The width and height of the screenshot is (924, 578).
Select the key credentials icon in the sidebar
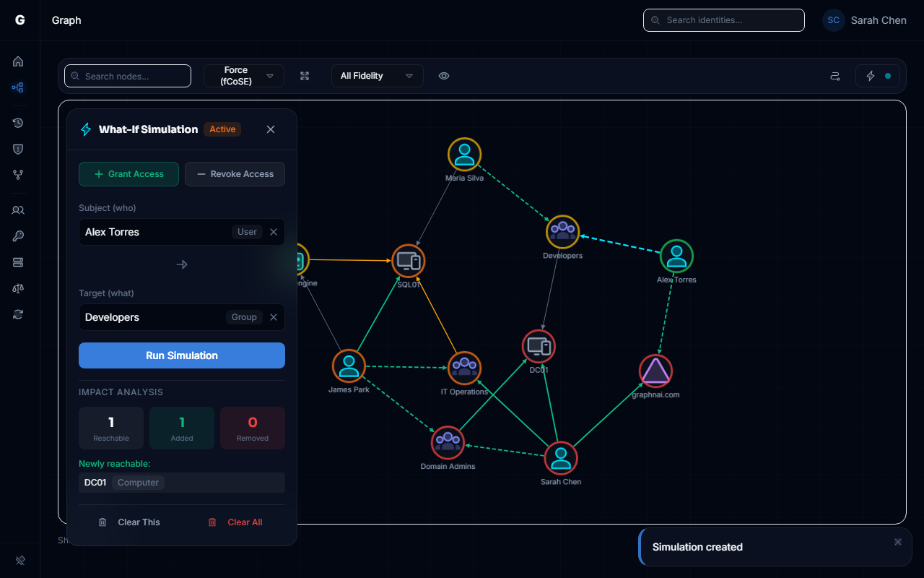tap(18, 236)
